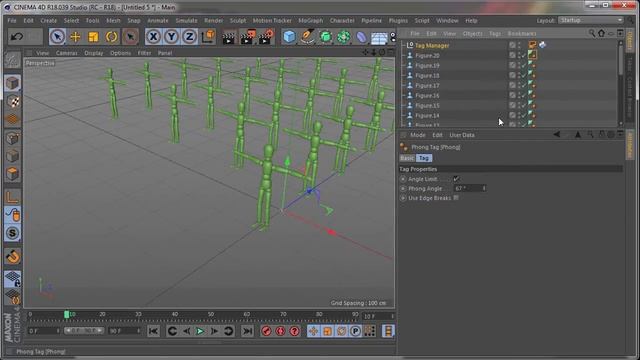Viewport: 640px width, 360px height.
Task: Click the green Subdivision Surface generator icon
Action: pos(325,37)
